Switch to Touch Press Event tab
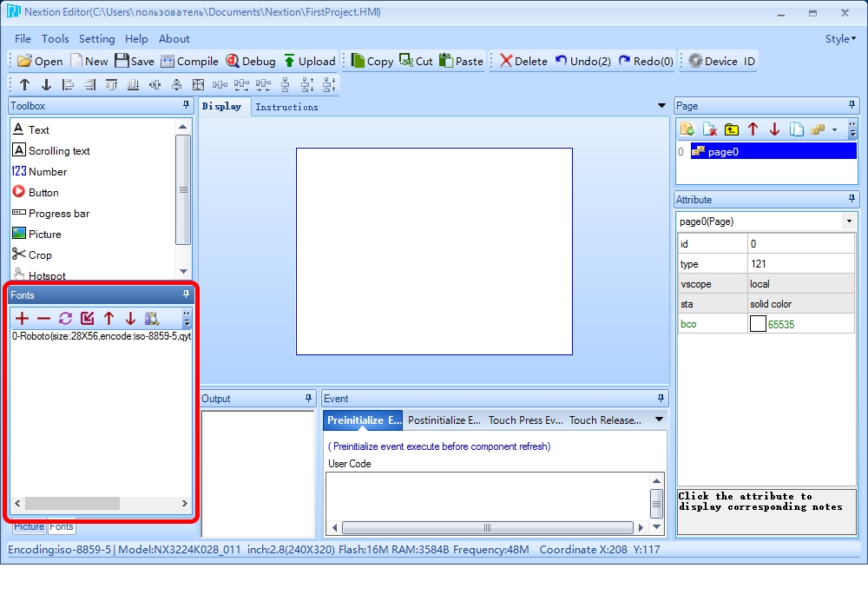 [x=525, y=420]
